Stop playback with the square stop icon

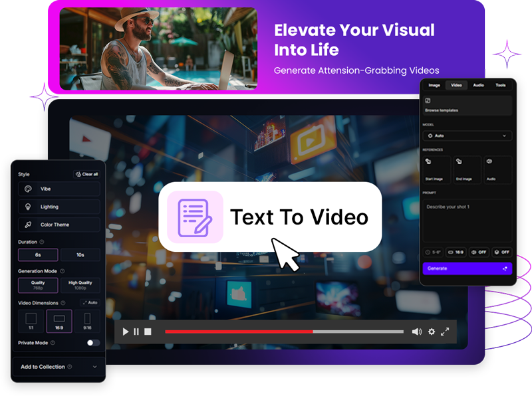(x=148, y=332)
